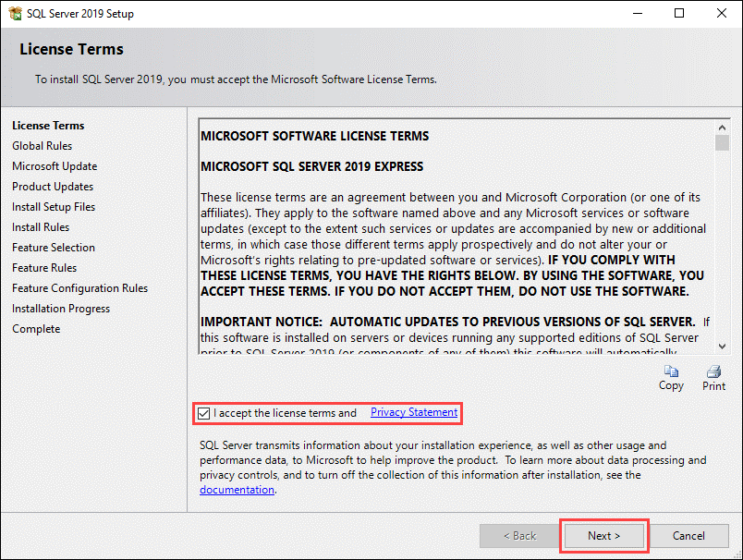This screenshot has height=560, width=743.
Task: Click the Copy icon
Action: coord(671,372)
